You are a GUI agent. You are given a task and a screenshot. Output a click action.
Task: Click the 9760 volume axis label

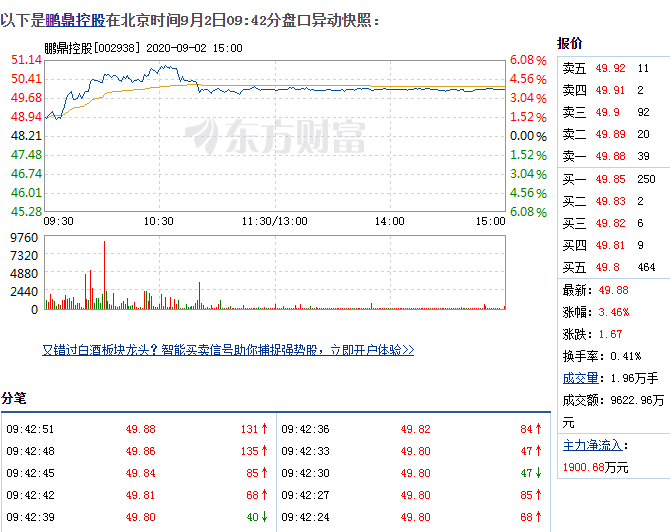[x=24, y=238]
